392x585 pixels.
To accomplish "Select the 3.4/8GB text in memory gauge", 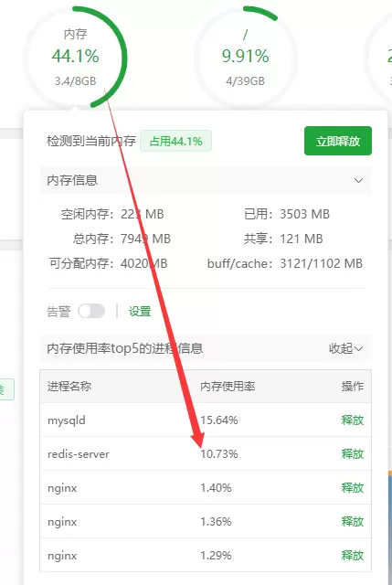I will pyautogui.click(x=75, y=81).
